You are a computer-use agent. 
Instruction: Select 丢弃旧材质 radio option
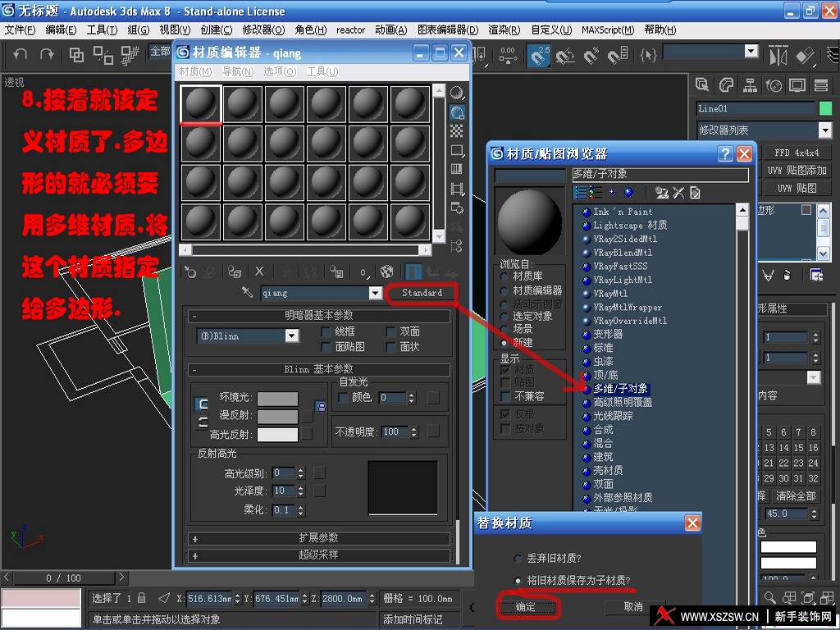pyautogui.click(x=518, y=558)
